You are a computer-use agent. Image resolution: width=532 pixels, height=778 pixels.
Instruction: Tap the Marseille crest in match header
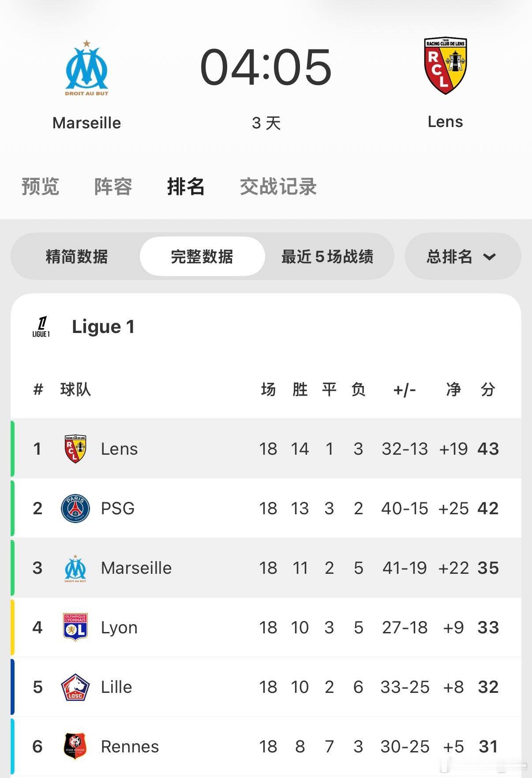point(87,68)
